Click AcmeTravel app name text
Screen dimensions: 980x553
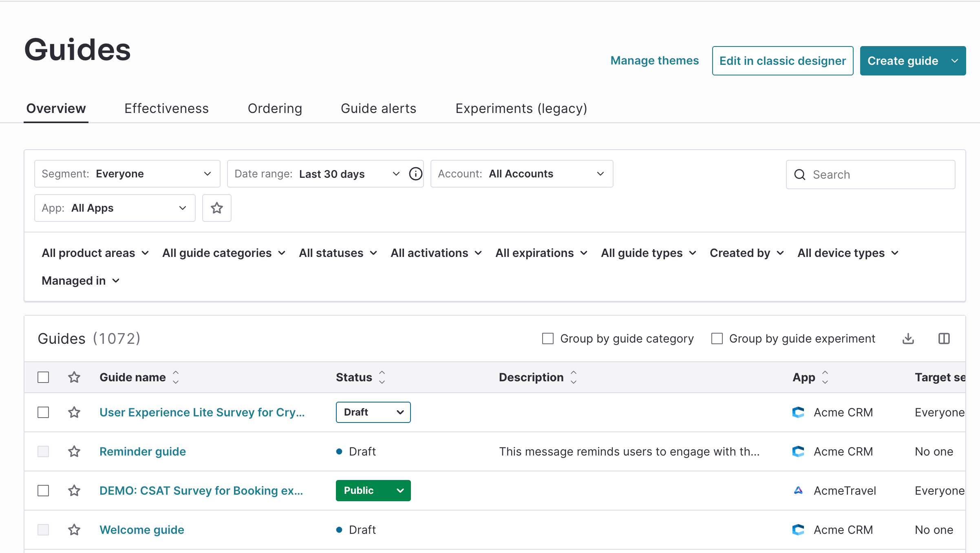tap(845, 491)
